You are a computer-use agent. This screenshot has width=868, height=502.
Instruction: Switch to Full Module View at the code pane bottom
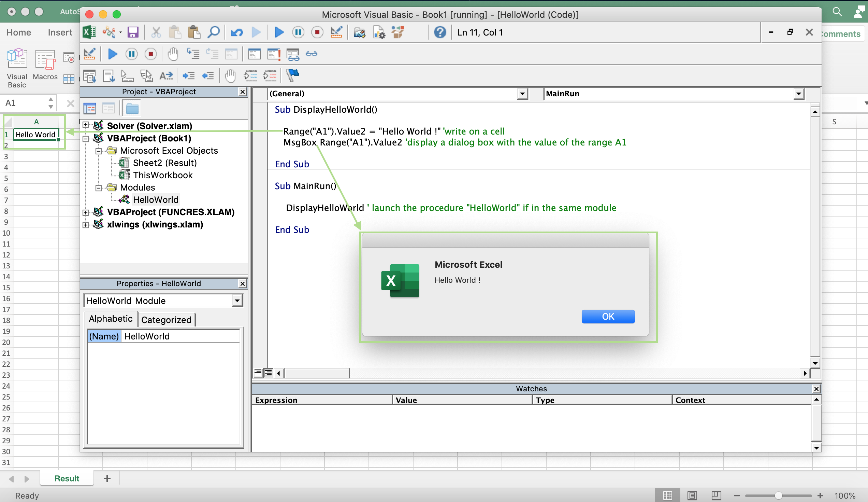point(268,373)
